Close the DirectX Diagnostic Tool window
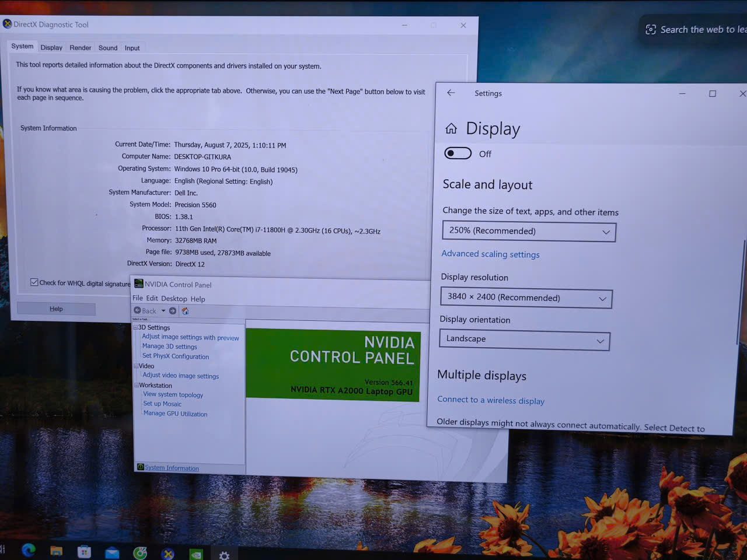 (x=463, y=25)
